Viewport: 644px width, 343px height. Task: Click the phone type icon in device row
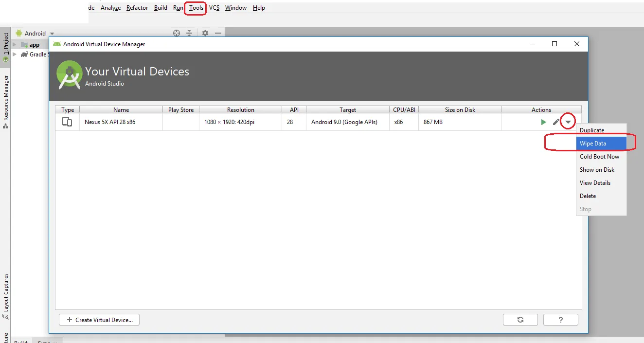pyautogui.click(x=67, y=122)
